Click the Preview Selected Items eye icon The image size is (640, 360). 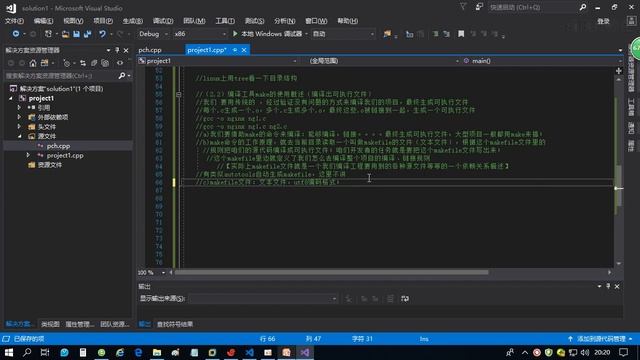120,63
